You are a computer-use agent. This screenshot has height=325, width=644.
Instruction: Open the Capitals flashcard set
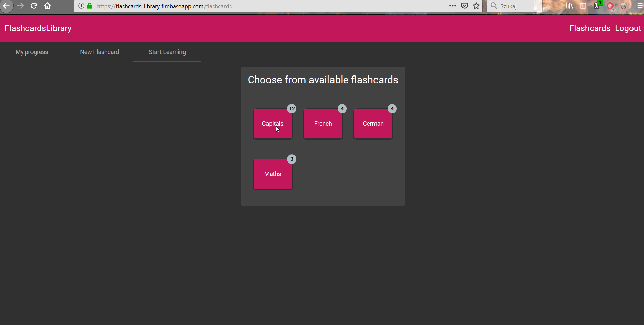pos(272,123)
